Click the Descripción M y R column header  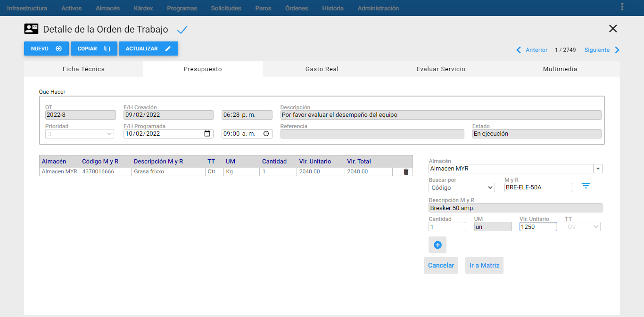[x=158, y=162]
